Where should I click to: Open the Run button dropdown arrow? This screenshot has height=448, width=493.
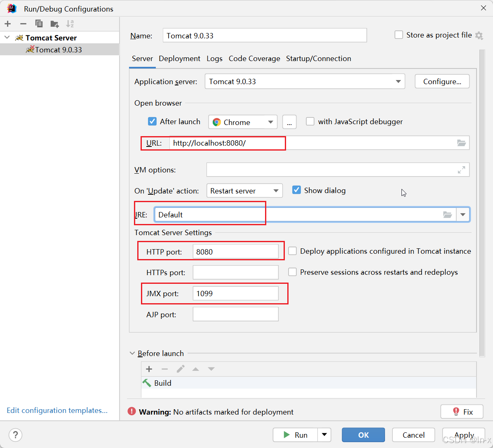click(x=324, y=435)
